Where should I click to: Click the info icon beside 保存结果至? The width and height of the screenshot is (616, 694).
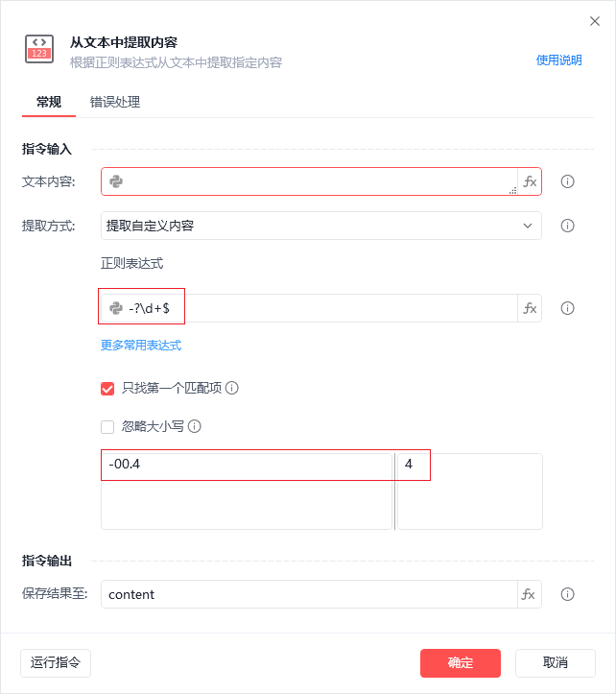tap(567, 594)
